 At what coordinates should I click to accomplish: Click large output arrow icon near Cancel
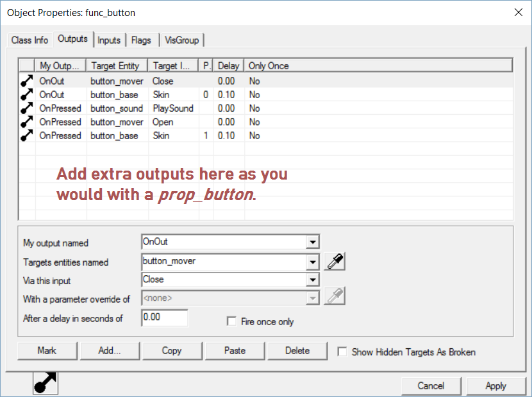pyautogui.click(x=46, y=383)
